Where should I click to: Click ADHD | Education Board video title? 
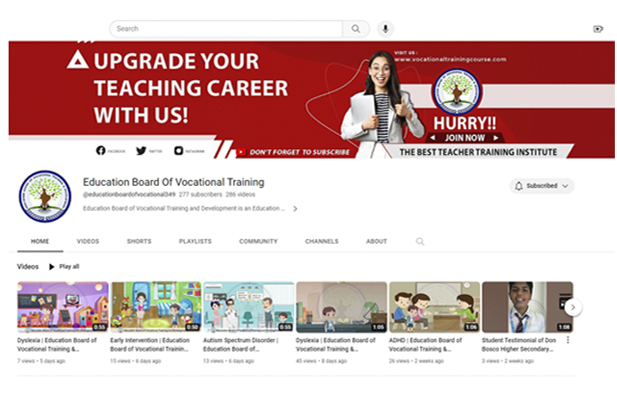pos(425,345)
